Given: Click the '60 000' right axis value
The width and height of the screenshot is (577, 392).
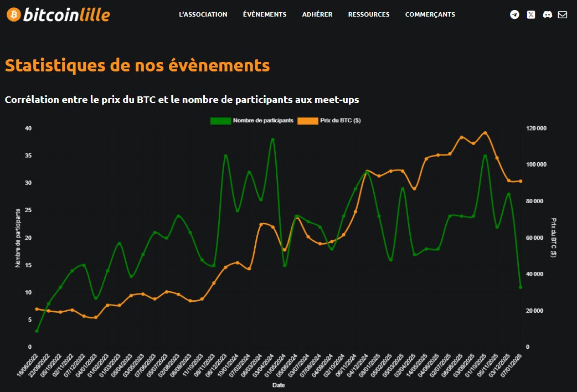Looking at the screenshot, I should tap(534, 238).
